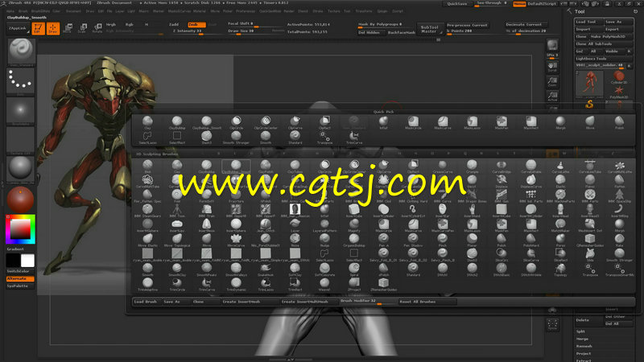This screenshot has width=644, height=362.
Task: Select the ZRemesherGuides brush
Action: coord(384,284)
